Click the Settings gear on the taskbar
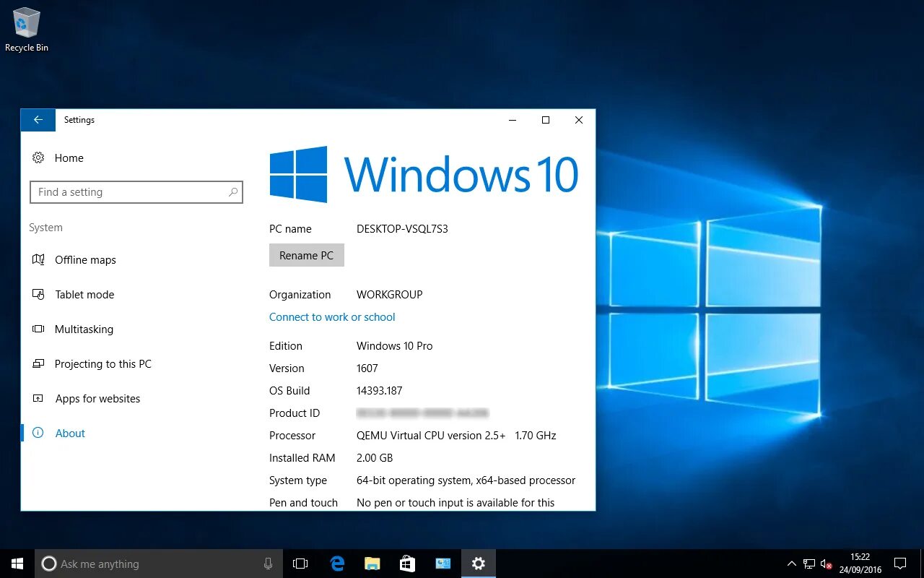 tap(478, 564)
